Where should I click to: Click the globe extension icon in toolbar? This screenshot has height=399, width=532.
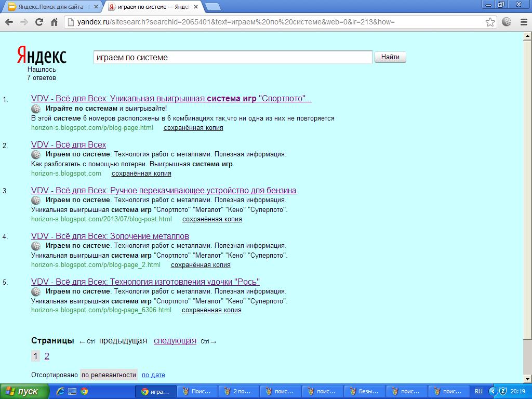(x=507, y=22)
